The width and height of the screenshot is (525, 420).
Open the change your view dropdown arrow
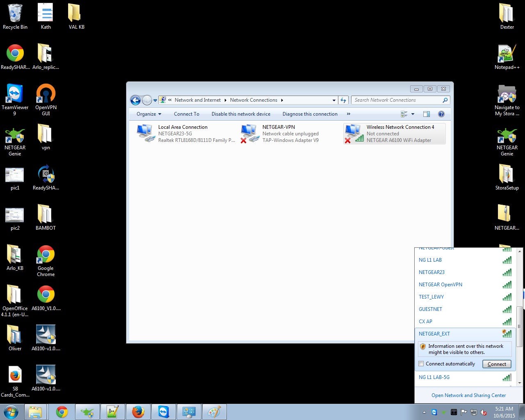tap(413, 114)
